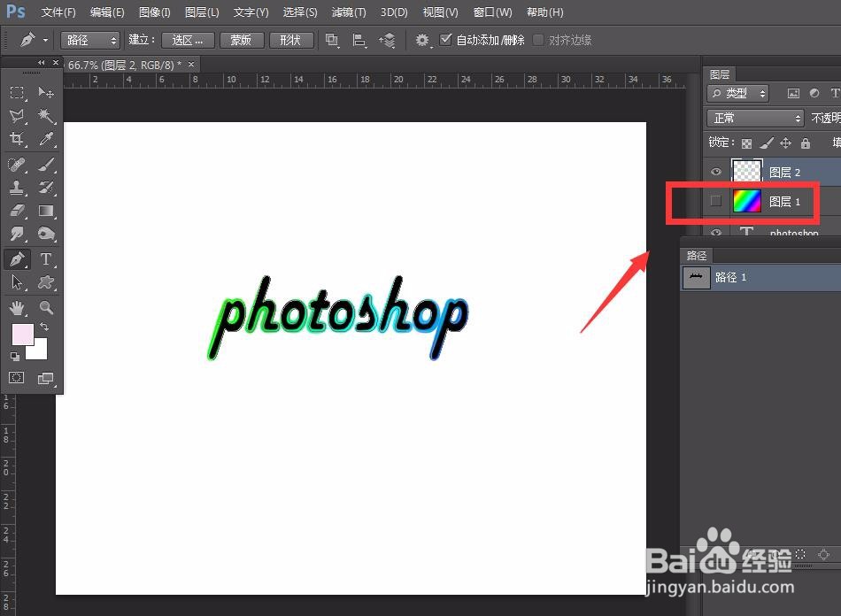Open the 图像(I) menu
The width and height of the screenshot is (841, 616).
click(154, 12)
